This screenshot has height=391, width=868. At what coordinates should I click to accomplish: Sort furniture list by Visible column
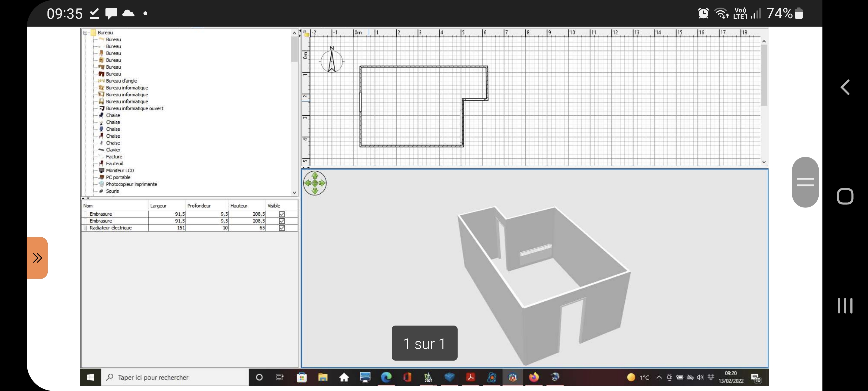[282, 206]
